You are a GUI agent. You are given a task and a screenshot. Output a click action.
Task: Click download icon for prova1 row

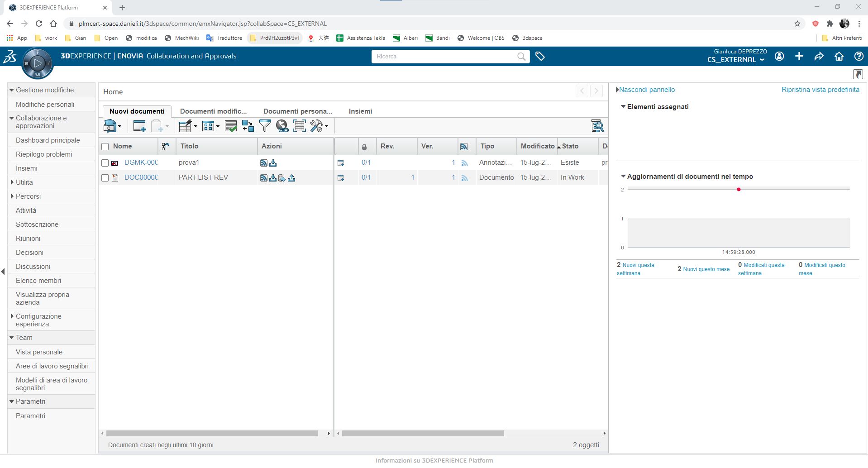pyautogui.click(x=273, y=163)
